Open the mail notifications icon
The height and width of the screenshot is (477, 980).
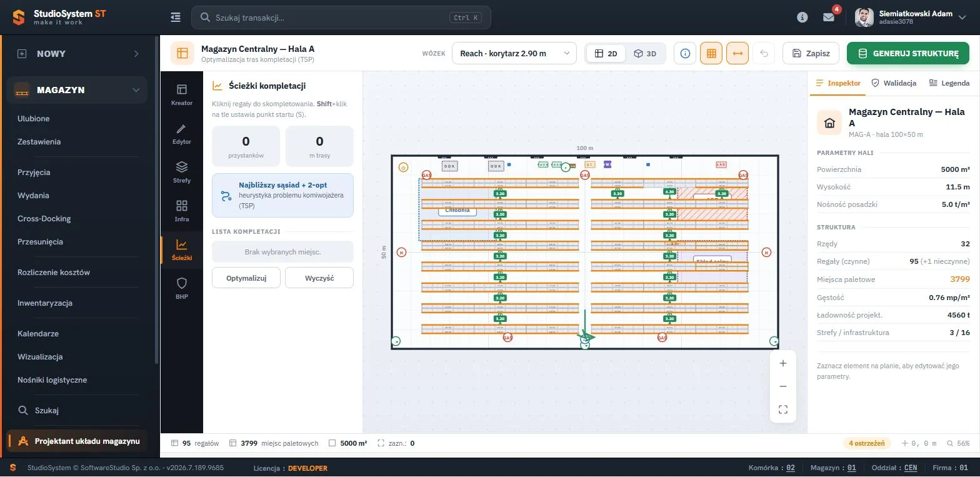829,18
